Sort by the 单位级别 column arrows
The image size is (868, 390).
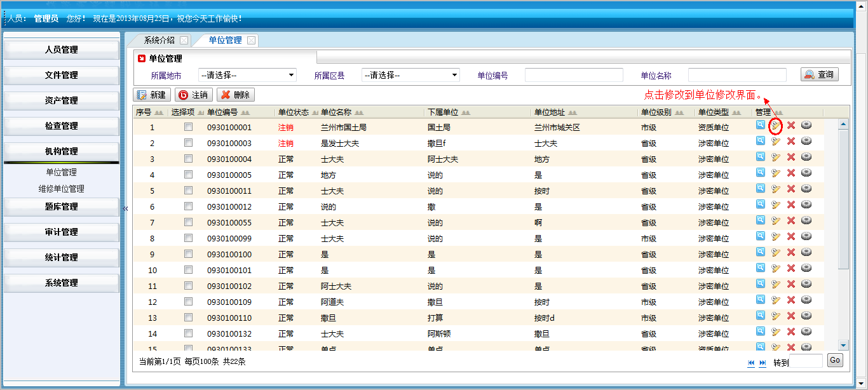(679, 112)
